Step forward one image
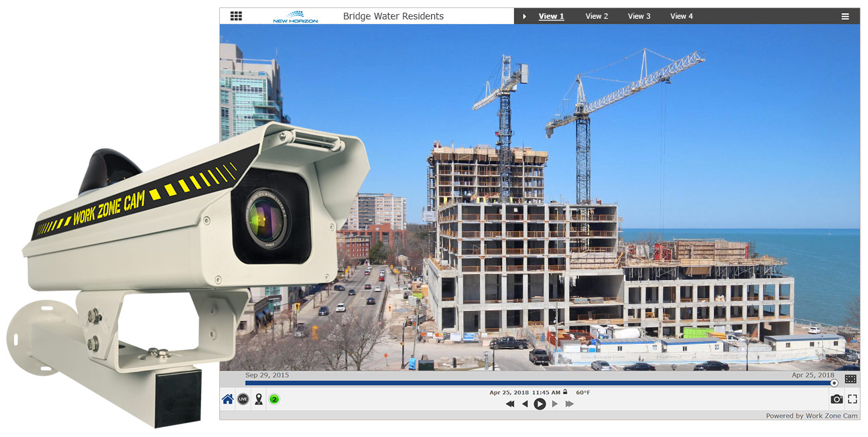868x437 pixels. [554, 404]
